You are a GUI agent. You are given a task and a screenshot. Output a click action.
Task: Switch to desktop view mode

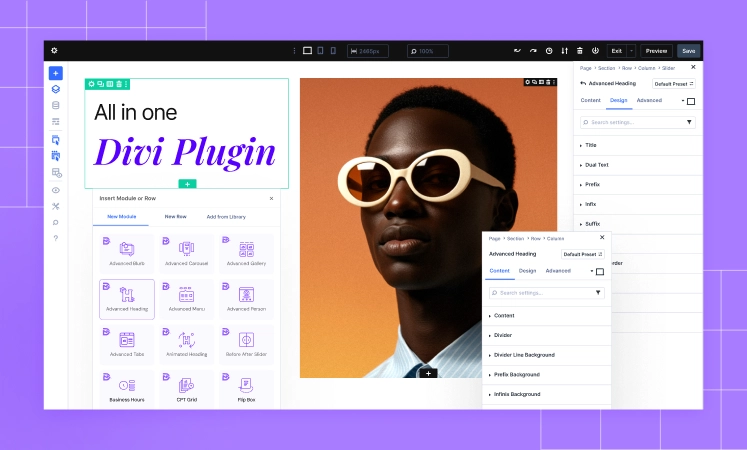(x=307, y=50)
